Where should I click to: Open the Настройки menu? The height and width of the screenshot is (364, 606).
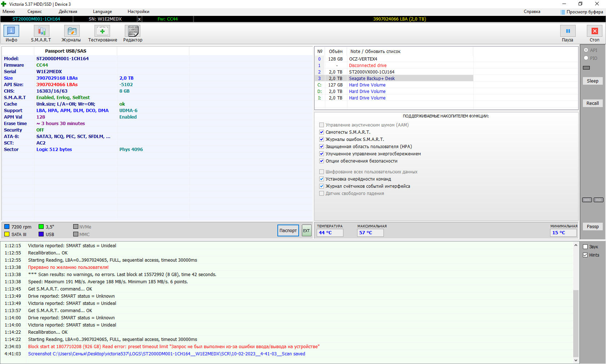[x=139, y=12]
